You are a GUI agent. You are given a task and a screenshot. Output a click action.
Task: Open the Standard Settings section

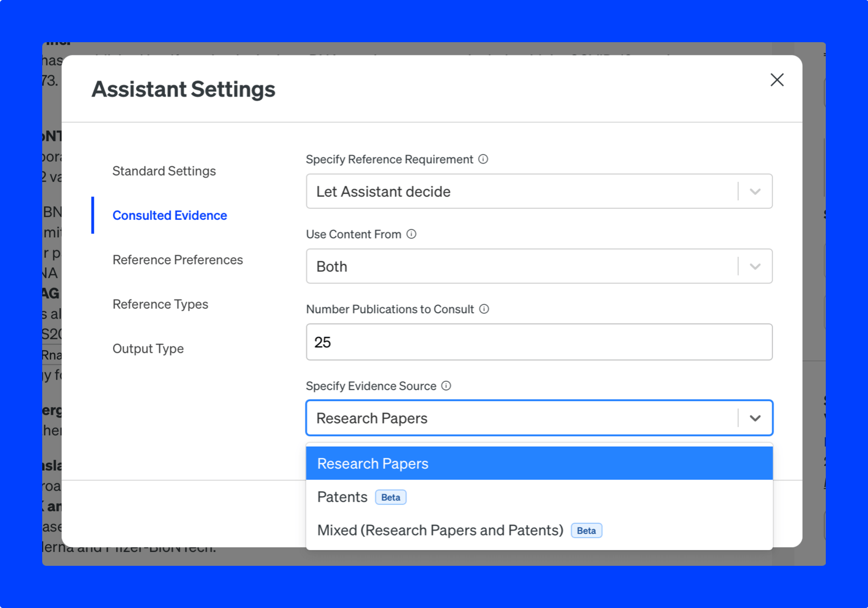coord(164,171)
